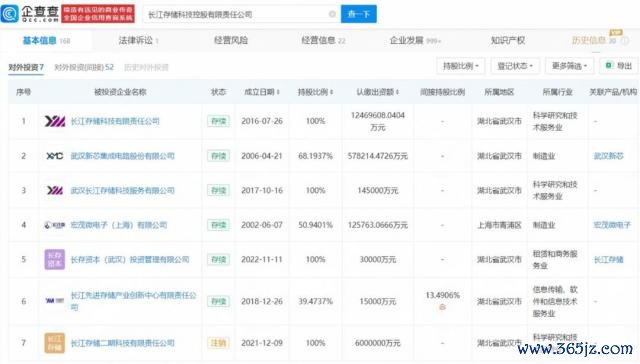The image size is (640, 364).
Task: Click the 长江存储科技有限责任公司 logo
Action: tap(55, 121)
